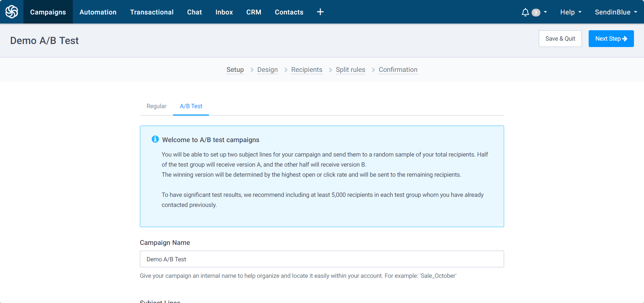Expand notifications dropdown arrow
The width and height of the screenshot is (644, 303).
545,12
